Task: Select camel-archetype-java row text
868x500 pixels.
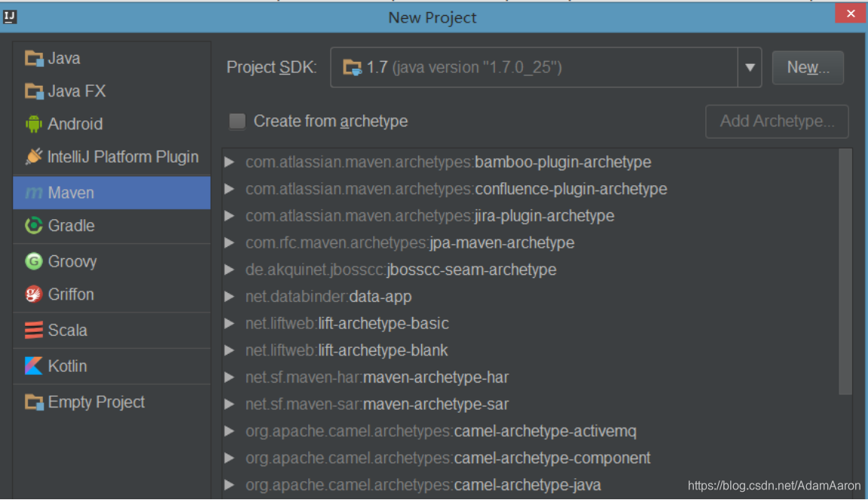Action: click(423, 485)
